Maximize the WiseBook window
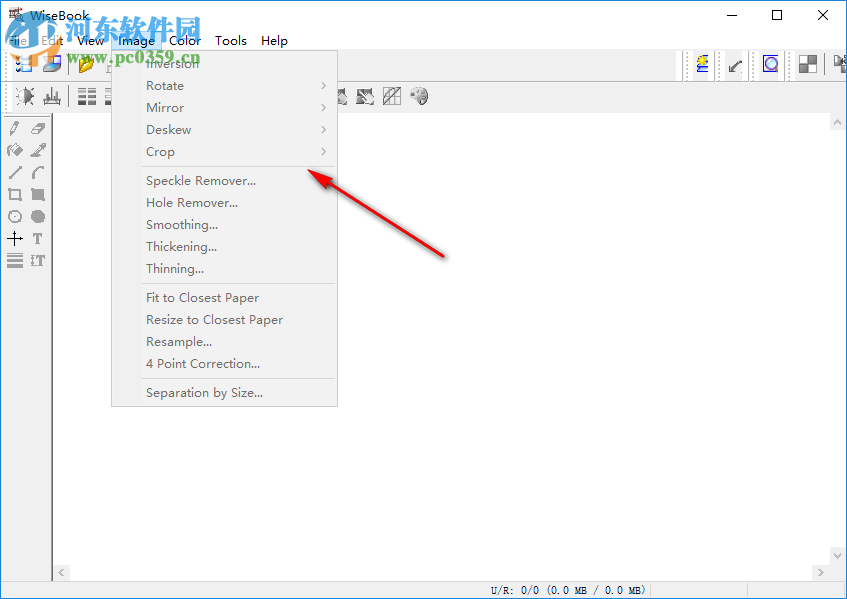The width and height of the screenshot is (847, 599). click(x=777, y=15)
